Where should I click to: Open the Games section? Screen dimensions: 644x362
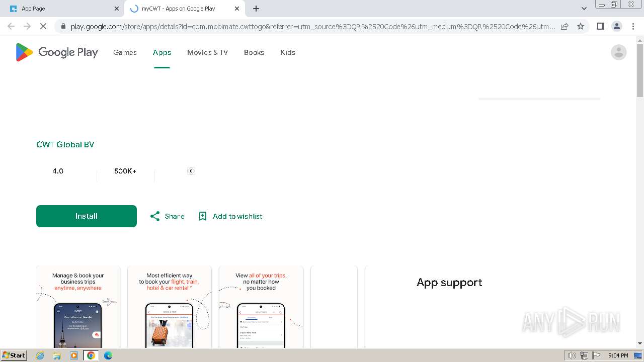pyautogui.click(x=125, y=52)
